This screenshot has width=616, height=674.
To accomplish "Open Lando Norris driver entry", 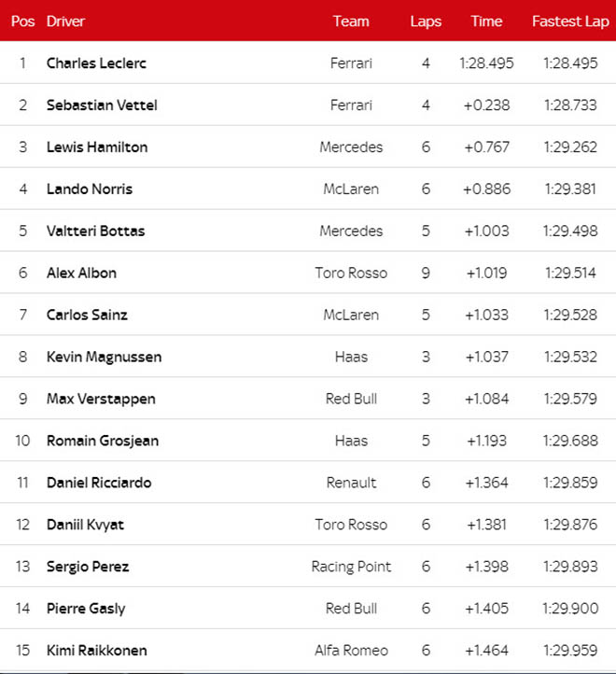I will click(90, 190).
